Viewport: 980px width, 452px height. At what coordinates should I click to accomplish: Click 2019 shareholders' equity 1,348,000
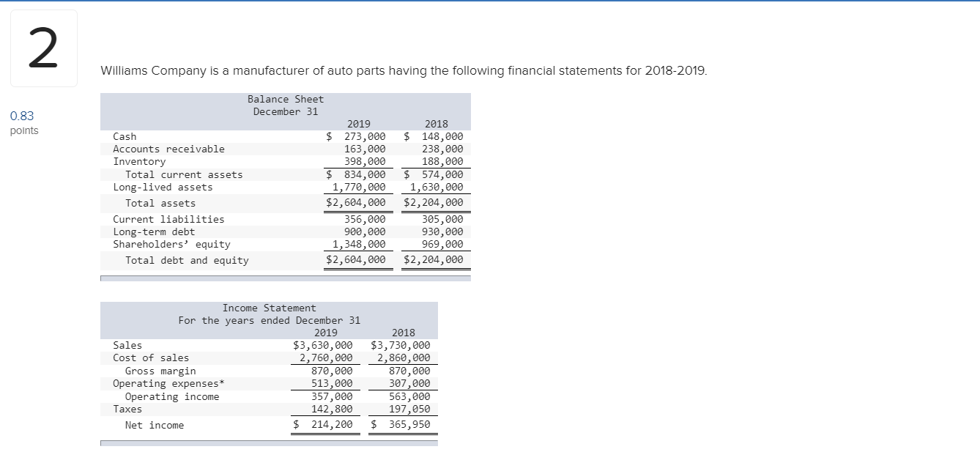point(359,244)
